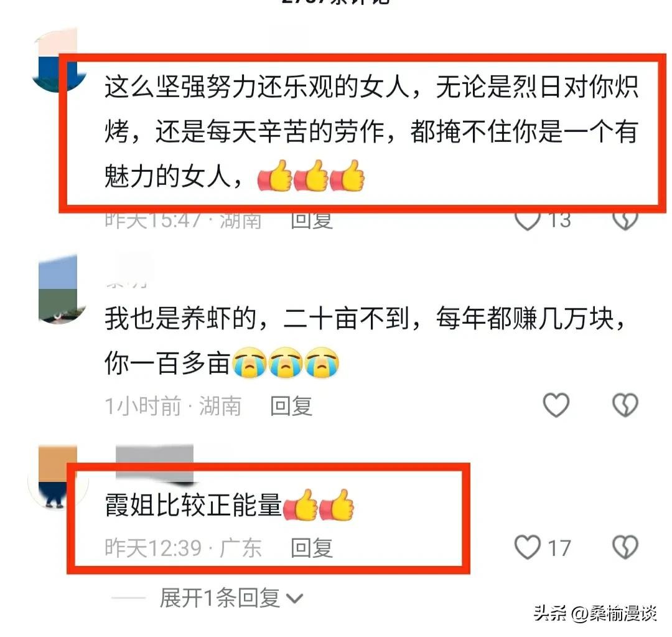The image size is (672, 637).
Task: Reply to the 昨天15:47 comment
Action: pos(312,221)
